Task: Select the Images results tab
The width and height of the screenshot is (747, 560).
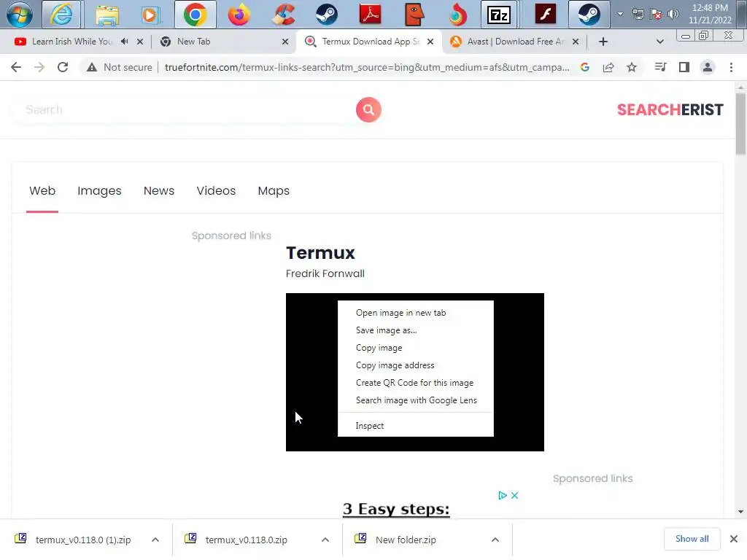Action: (99, 191)
